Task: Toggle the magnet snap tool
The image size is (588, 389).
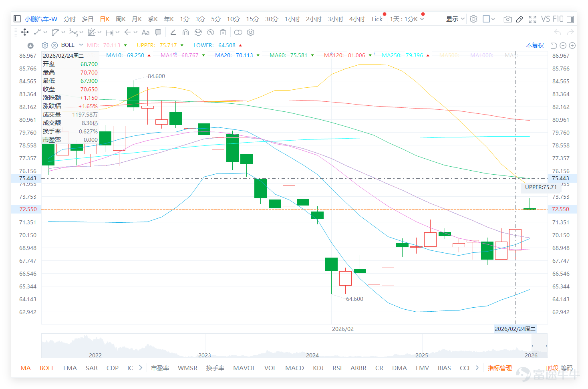Action: click(185, 32)
